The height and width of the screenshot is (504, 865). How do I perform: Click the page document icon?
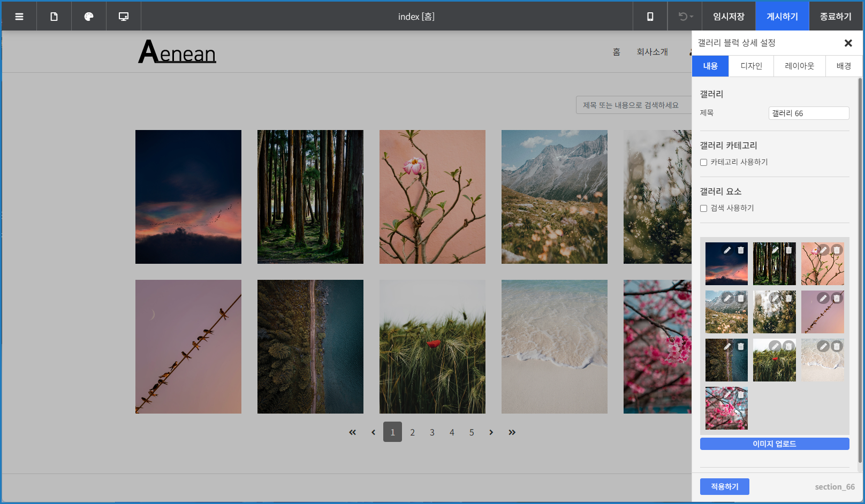[x=54, y=17]
